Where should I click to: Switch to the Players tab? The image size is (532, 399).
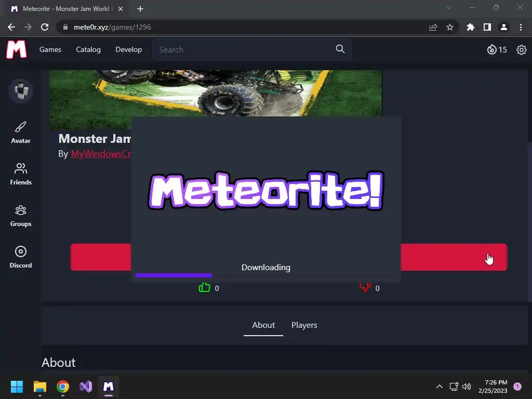tap(304, 325)
